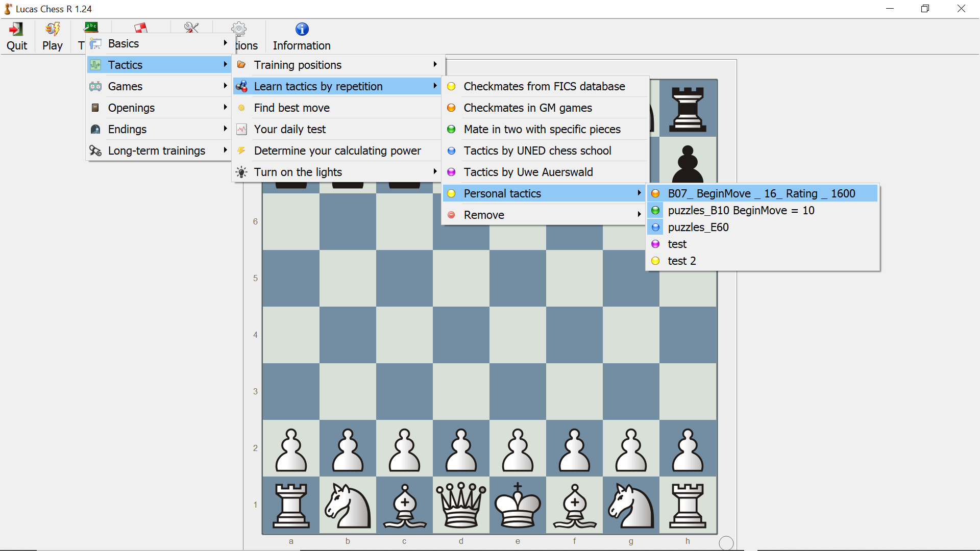Select the test 2 personal tactics entry
Viewport: 980px width, 551px height.
point(682,261)
